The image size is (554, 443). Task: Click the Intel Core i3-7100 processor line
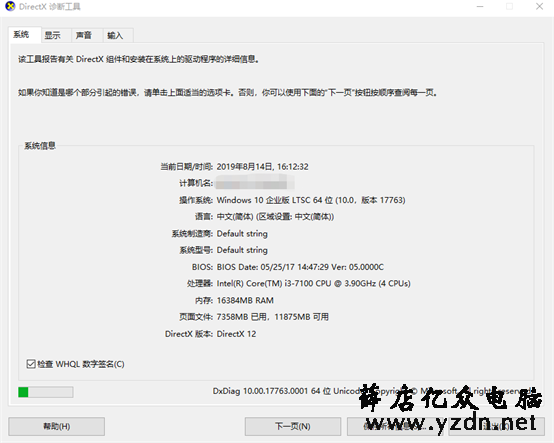click(x=313, y=284)
